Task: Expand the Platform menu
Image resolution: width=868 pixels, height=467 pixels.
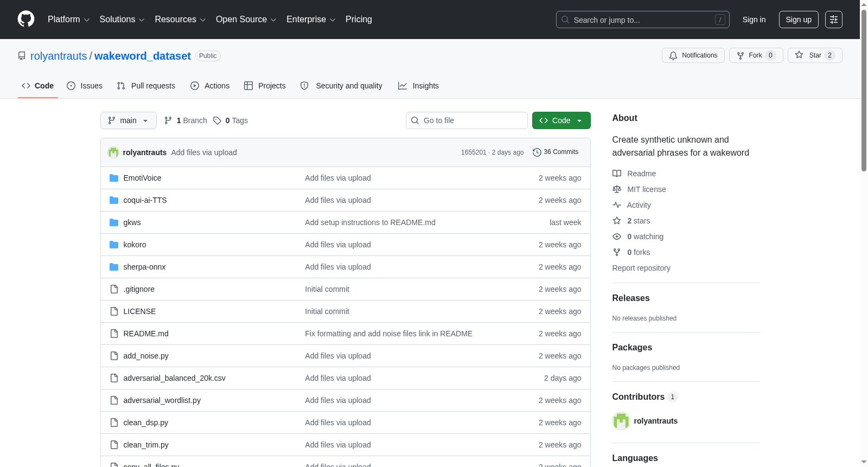Action: point(68,20)
